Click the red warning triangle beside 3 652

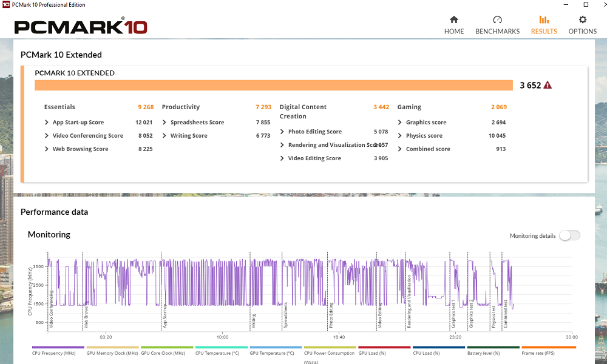(548, 85)
